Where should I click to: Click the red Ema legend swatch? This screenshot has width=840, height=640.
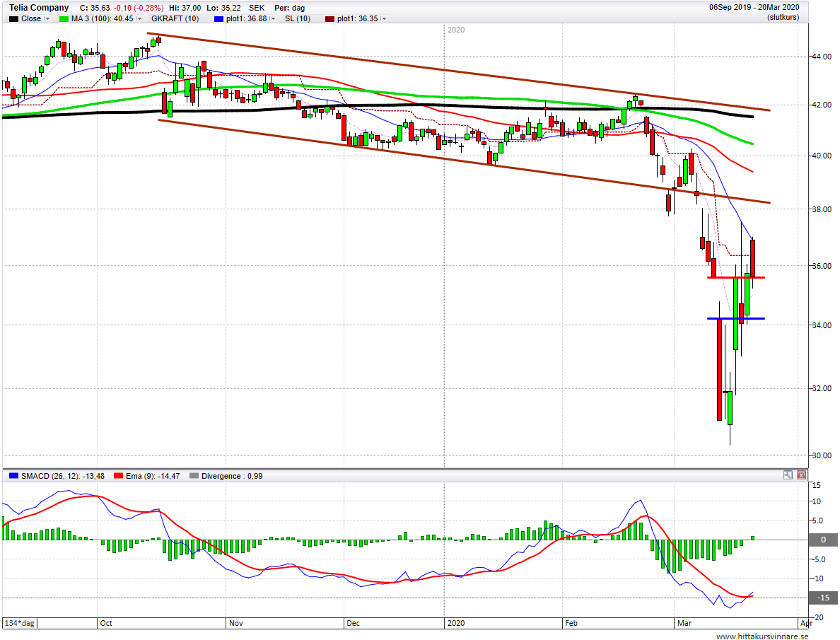coord(118,476)
